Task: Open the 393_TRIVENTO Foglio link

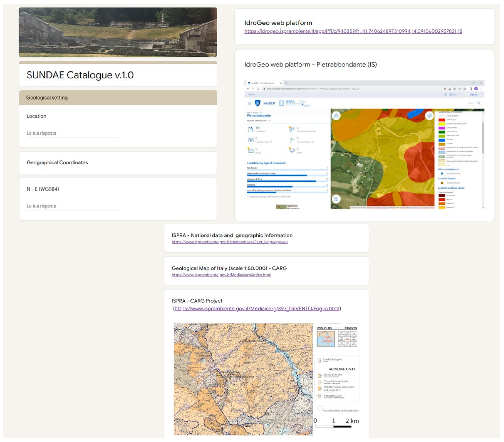Action: click(257, 308)
